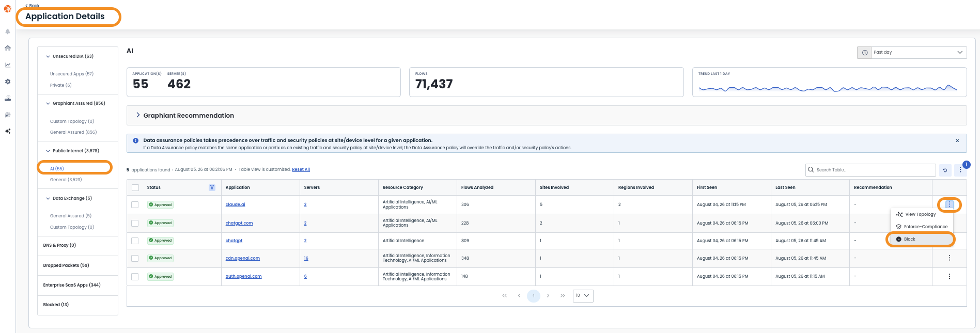
Task: Go to the last page of results
Action: 563,296
